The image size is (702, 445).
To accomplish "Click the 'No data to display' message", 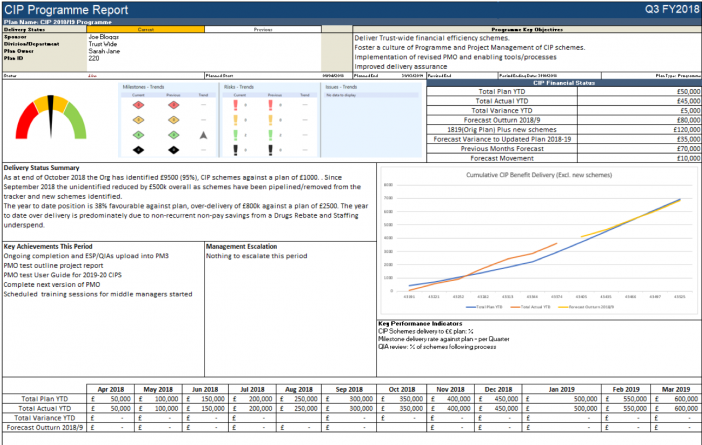I will coord(341,95).
